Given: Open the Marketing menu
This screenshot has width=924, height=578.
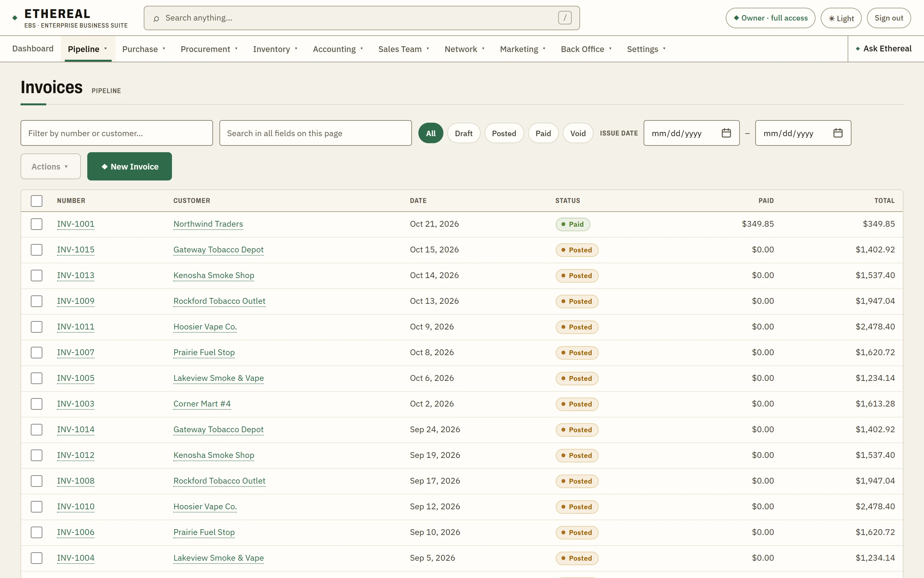Looking at the screenshot, I should (x=523, y=49).
